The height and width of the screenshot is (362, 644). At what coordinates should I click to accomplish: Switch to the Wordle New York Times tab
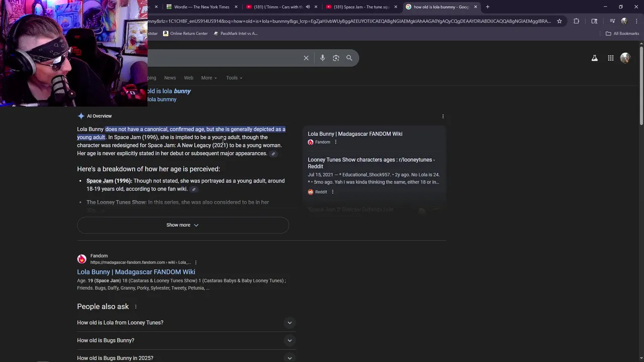(x=201, y=7)
